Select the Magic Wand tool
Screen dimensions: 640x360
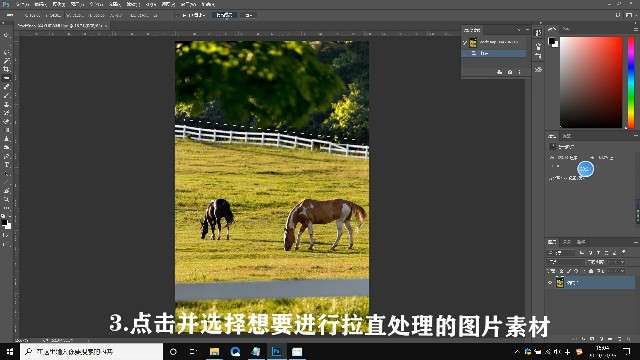tap(6, 60)
